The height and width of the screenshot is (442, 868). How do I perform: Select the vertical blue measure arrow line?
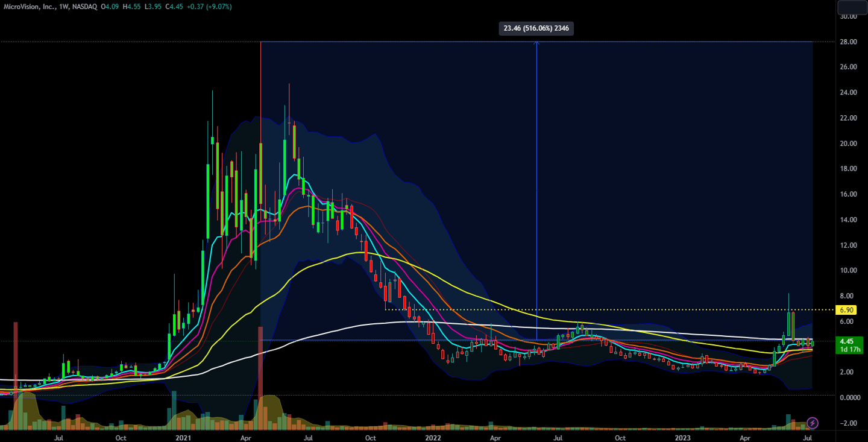click(x=536, y=191)
